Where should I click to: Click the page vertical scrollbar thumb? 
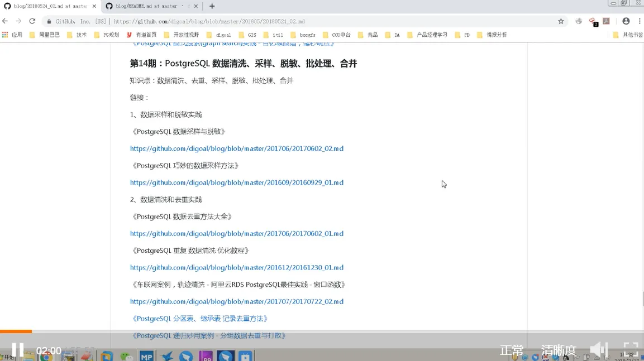[x=643, y=299]
